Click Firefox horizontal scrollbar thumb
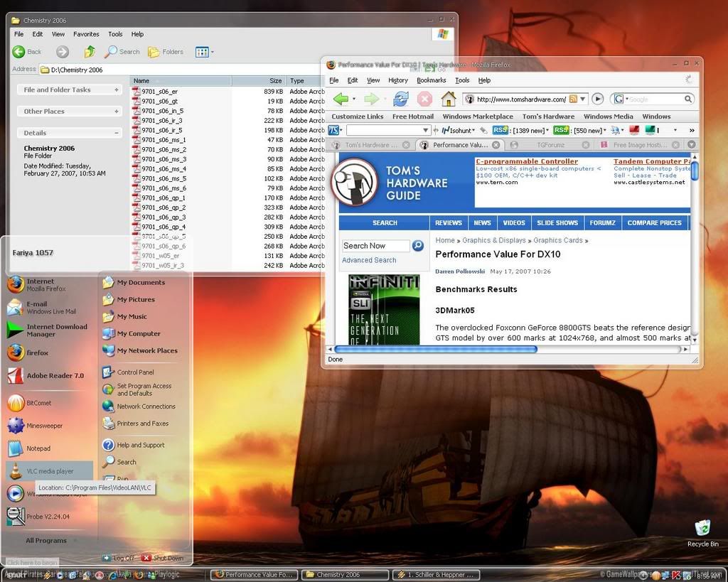Screen dimensions: 728x582 pos(436,349)
